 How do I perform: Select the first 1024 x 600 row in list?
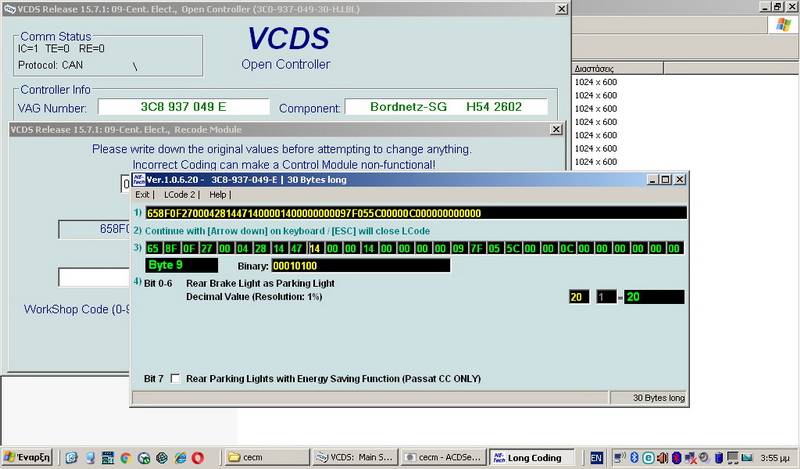coord(595,82)
